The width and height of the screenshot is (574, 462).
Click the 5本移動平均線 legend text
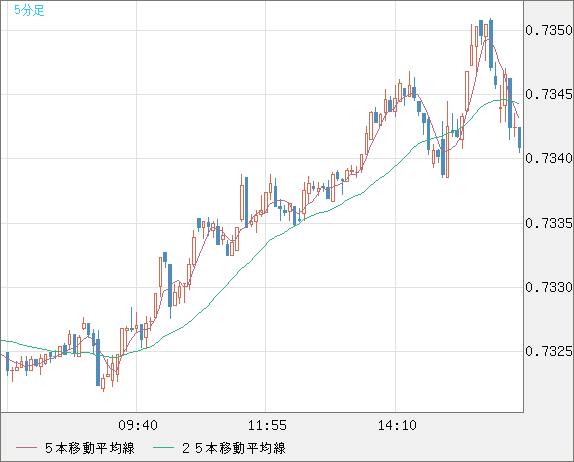tap(90, 448)
